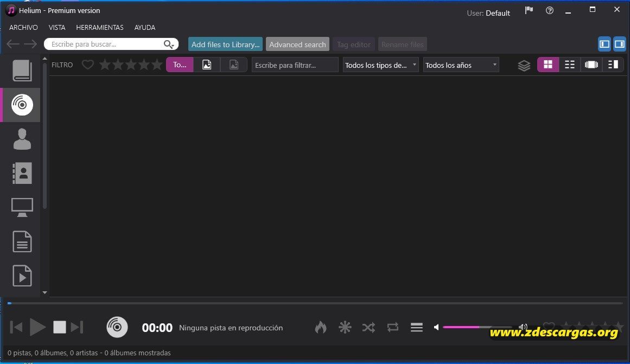
Task: Skip to previous track
Action: [16, 328]
